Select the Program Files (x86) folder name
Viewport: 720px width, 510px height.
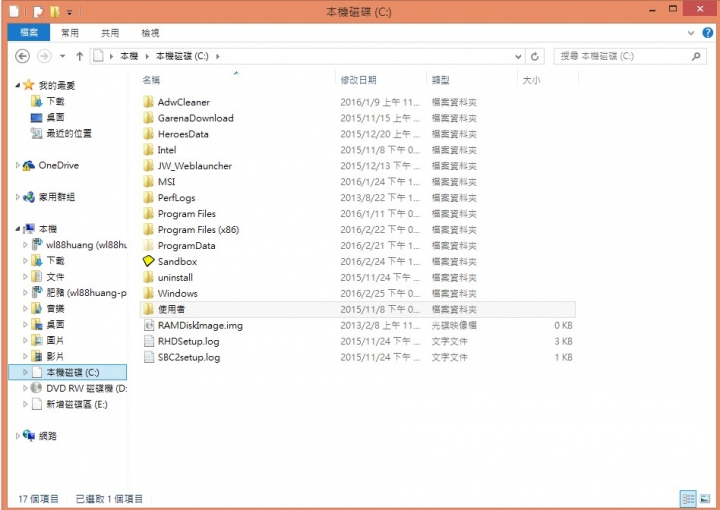pyautogui.click(x=198, y=230)
